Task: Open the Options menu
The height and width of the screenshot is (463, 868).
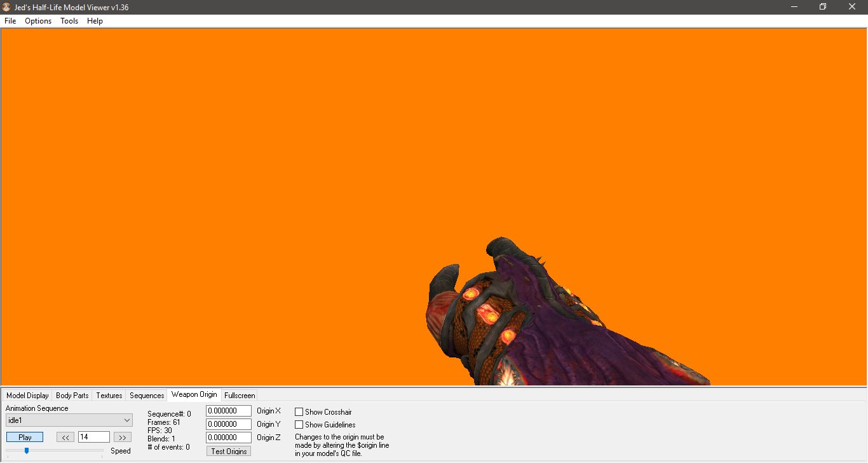Action: 37,21
